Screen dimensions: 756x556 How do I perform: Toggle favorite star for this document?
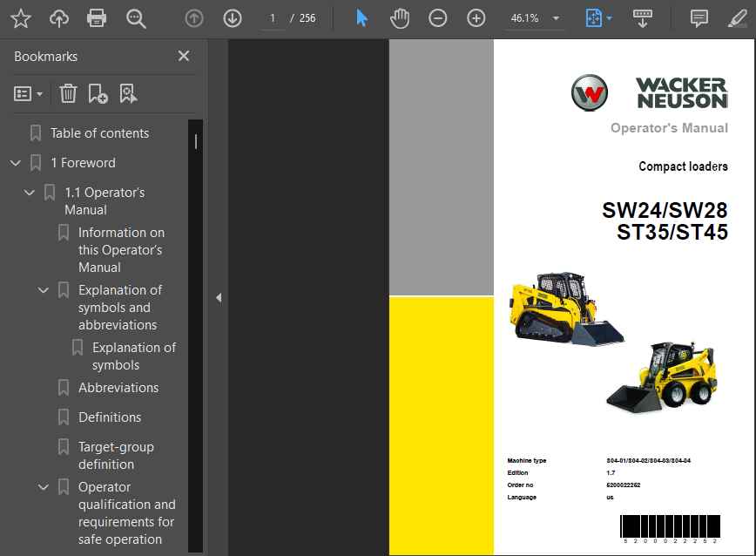(x=20, y=17)
